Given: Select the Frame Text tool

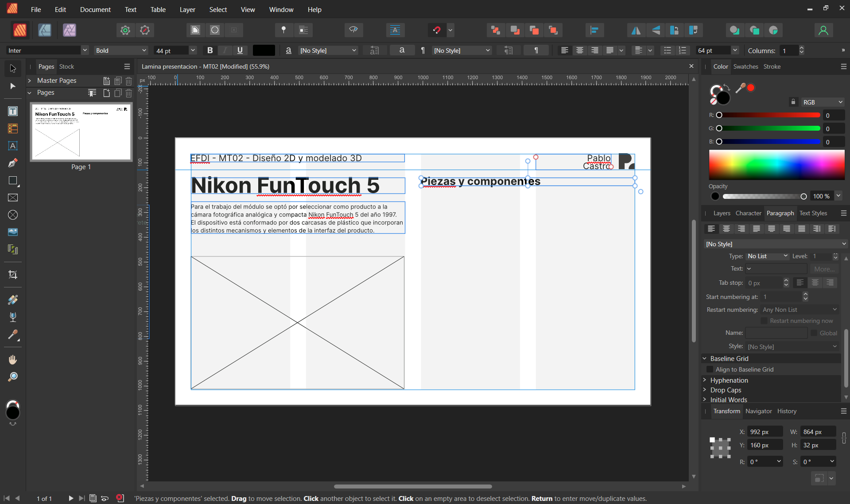Looking at the screenshot, I should pyautogui.click(x=13, y=111).
